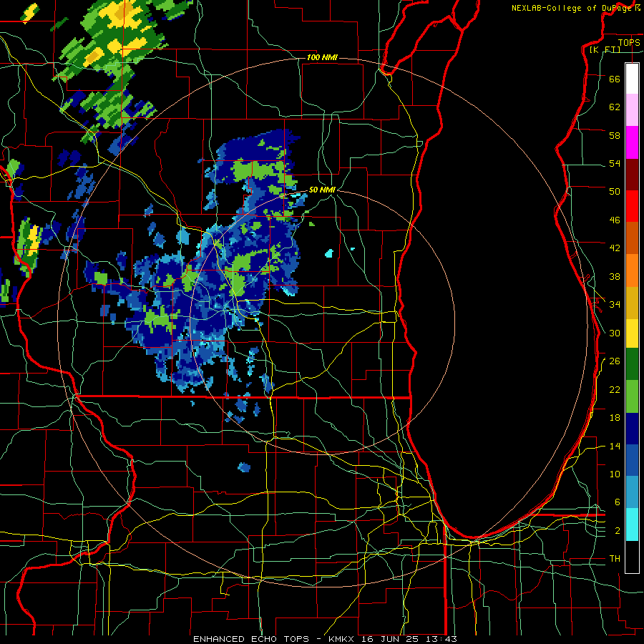Select the 10 scale value

615,474
